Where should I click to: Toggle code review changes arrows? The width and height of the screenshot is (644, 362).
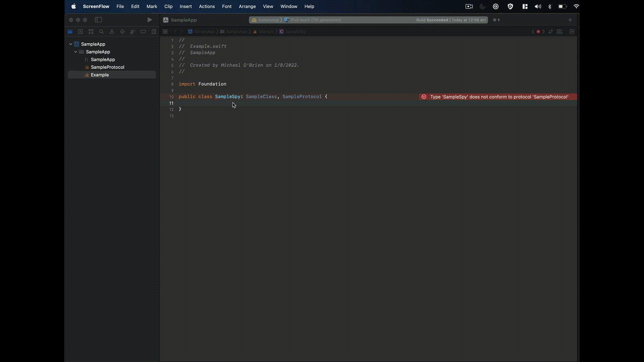[550, 32]
